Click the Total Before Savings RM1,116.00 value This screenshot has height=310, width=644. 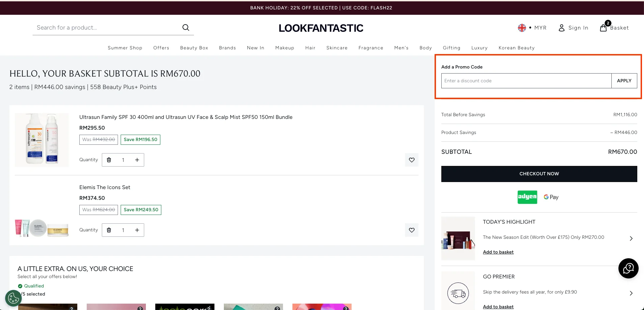[625, 115]
